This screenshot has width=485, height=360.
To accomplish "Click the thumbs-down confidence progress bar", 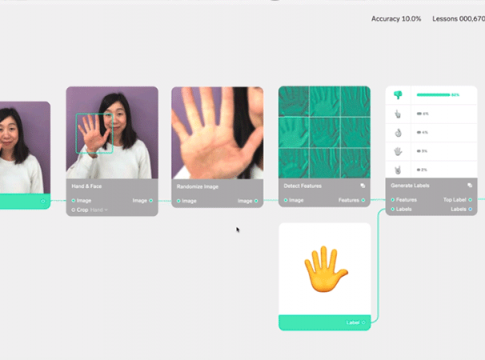I will click(x=433, y=95).
